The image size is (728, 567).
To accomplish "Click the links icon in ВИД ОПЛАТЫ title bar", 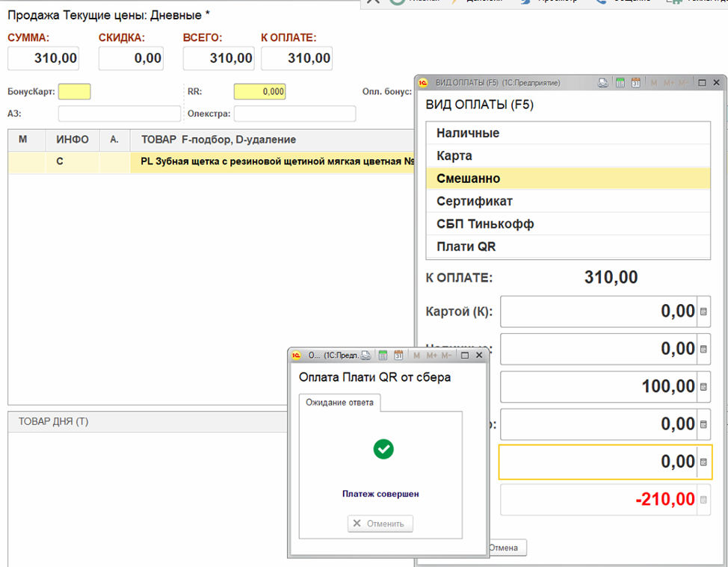I will coord(603,83).
